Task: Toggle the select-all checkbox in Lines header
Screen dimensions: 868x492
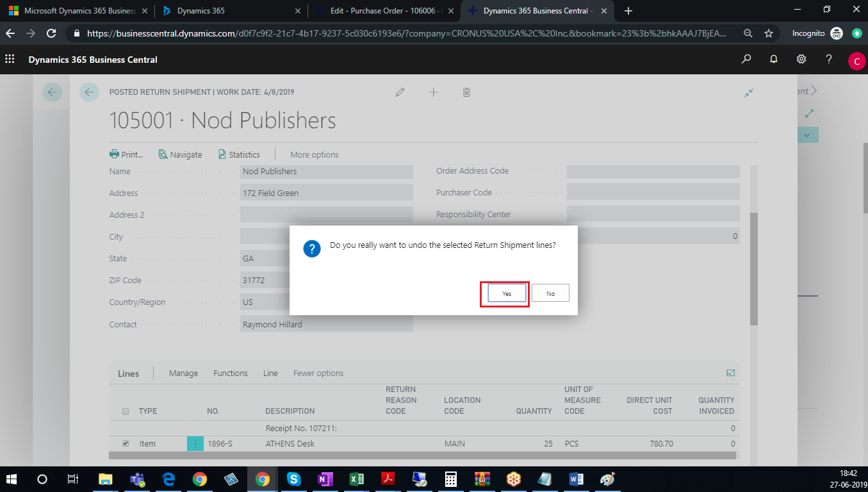Action: (x=126, y=411)
